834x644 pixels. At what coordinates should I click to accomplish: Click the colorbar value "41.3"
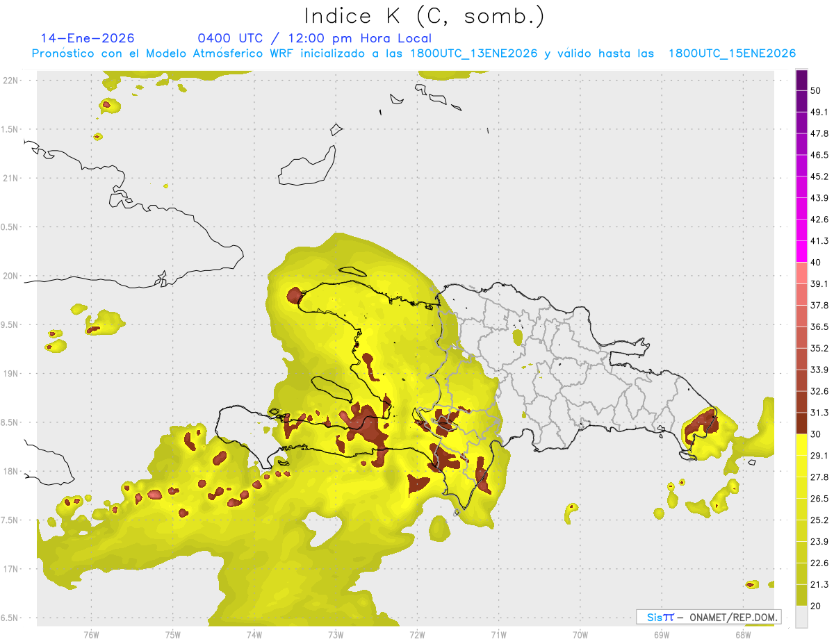(x=819, y=241)
